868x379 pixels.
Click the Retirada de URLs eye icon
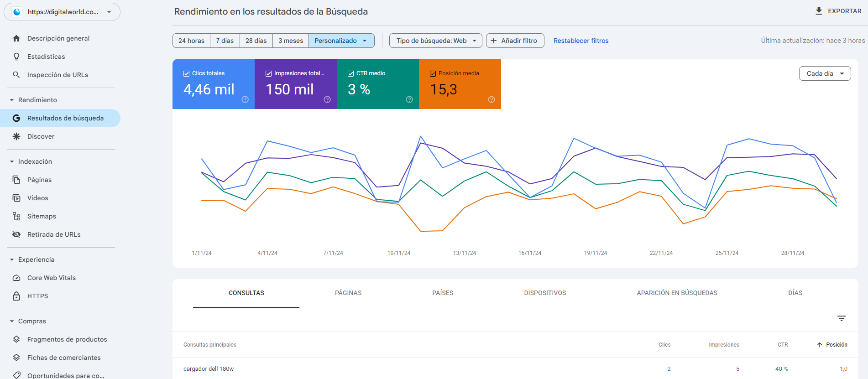point(16,234)
